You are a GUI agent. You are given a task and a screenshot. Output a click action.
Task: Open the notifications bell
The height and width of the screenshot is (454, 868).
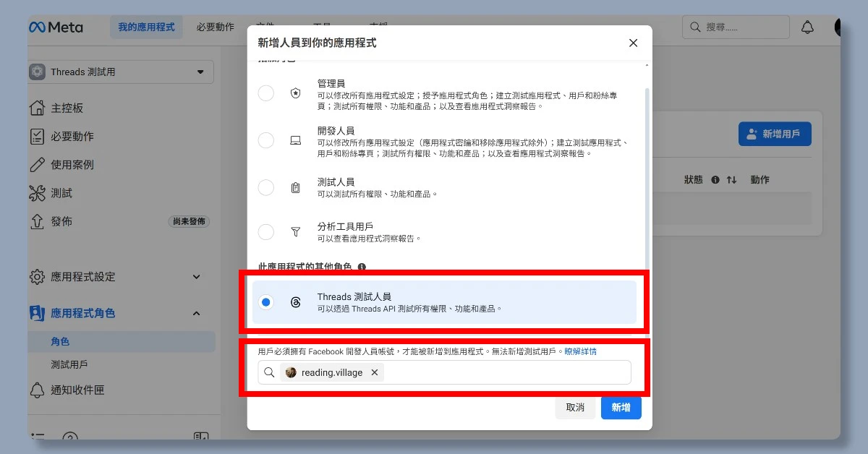[807, 27]
